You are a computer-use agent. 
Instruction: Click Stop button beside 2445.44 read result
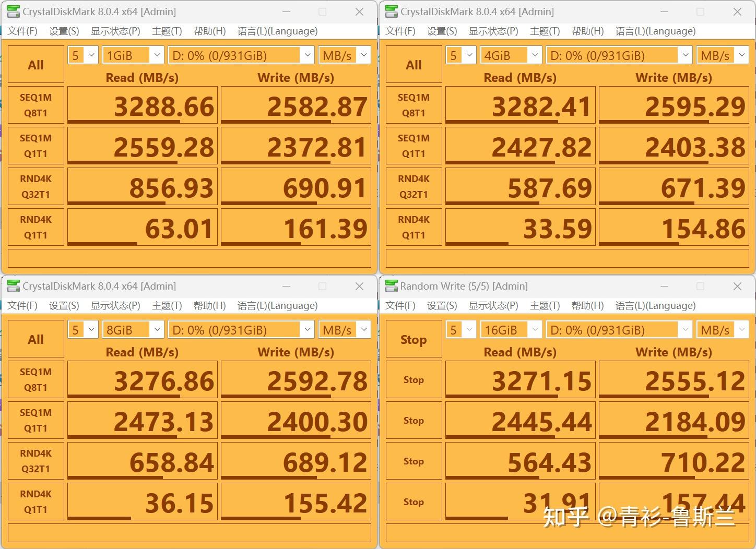click(414, 421)
